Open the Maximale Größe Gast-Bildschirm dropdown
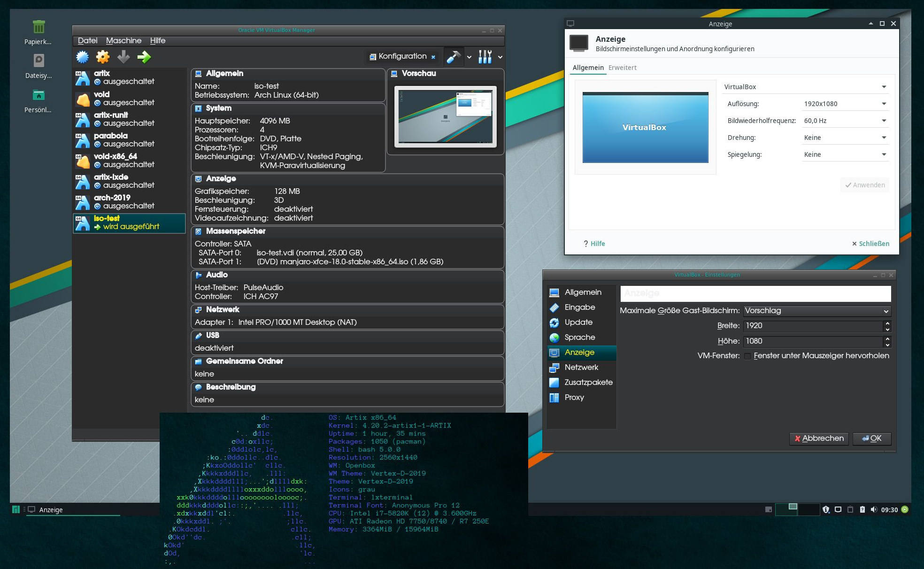 tap(816, 311)
